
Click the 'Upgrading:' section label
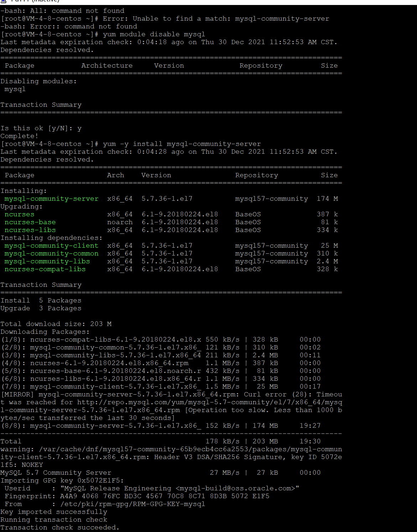tap(21, 207)
